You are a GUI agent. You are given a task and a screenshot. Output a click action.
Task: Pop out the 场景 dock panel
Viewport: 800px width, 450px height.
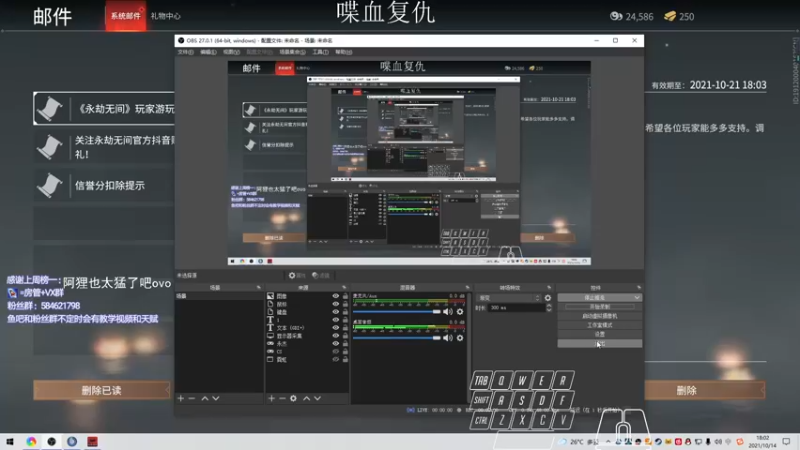[x=259, y=288]
